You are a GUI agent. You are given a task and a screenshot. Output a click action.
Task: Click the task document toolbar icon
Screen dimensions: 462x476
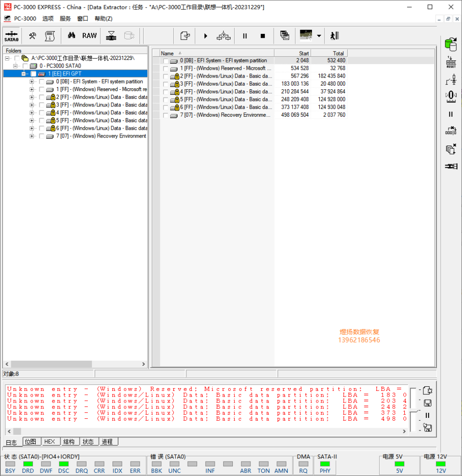(185, 36)
